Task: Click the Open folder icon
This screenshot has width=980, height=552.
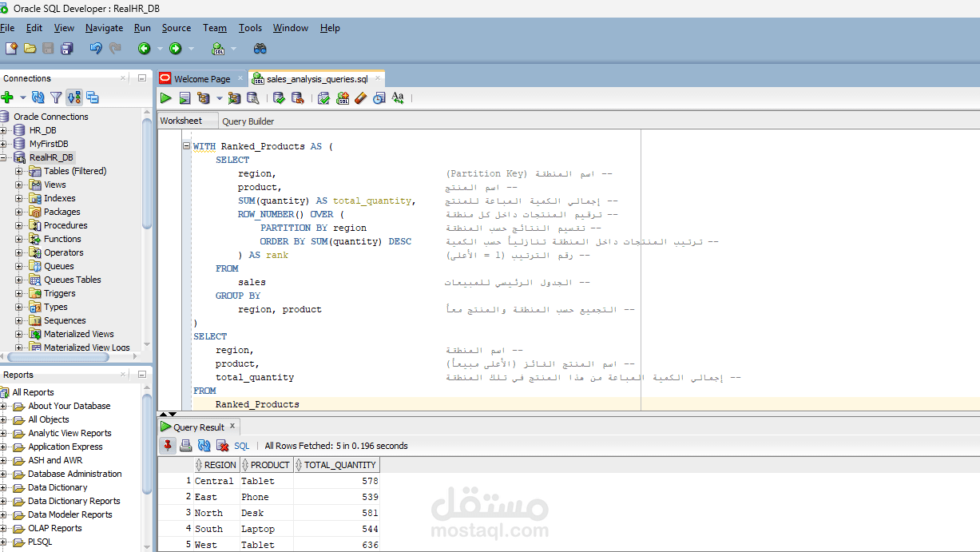Action: point(30,49)
